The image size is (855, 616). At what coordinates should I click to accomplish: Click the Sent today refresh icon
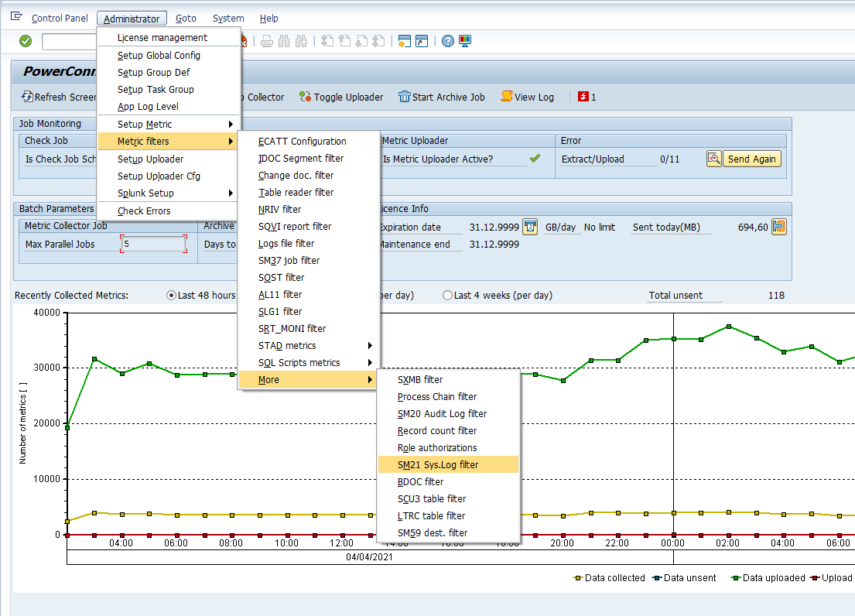(779, 227)
